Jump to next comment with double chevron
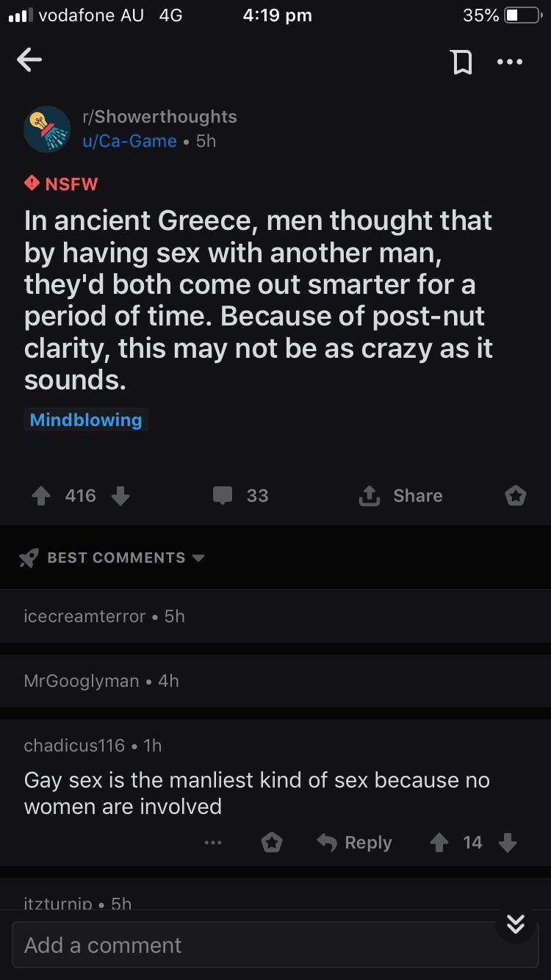Screen dimensions: 551x980 [x=516, y=923]
